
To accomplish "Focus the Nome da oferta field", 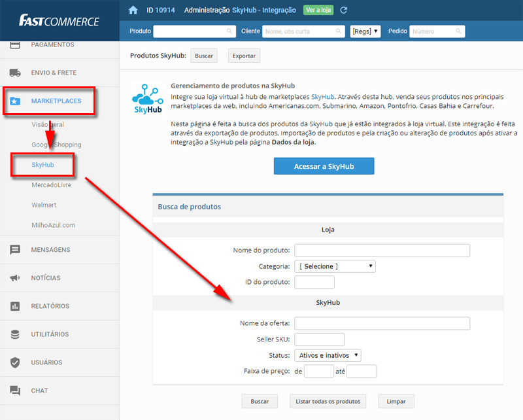I will tap(382, 323).
